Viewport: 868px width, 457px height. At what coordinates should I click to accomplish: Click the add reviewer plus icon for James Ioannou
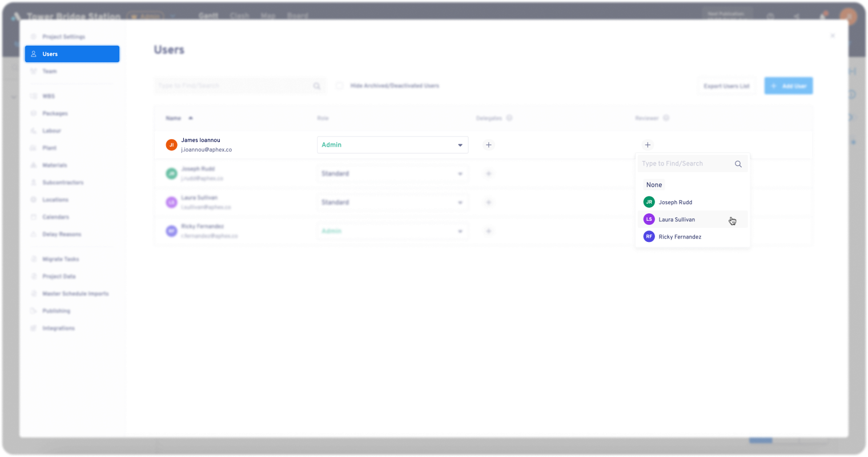[648, 145]
